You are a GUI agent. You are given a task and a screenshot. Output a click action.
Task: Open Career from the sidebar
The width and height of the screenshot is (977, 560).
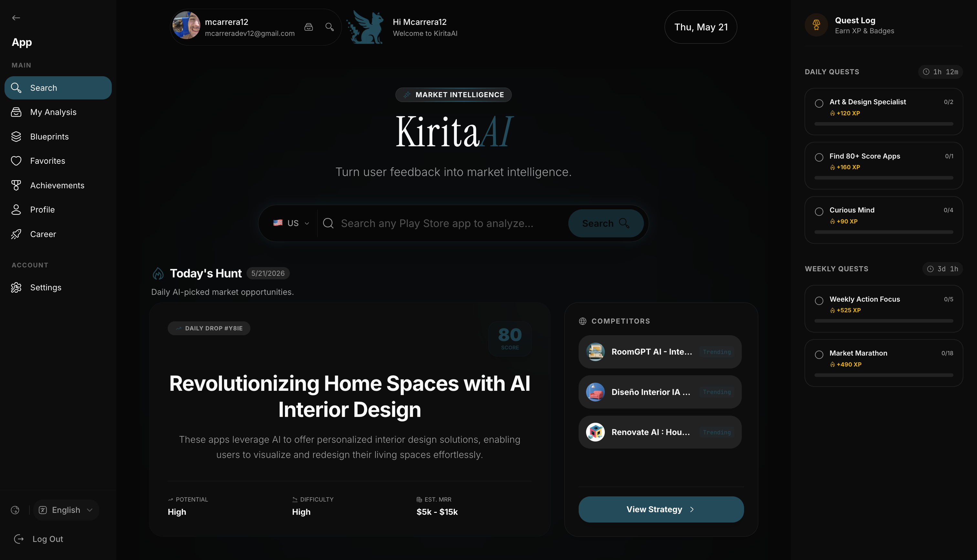click(x=58, y=234)
